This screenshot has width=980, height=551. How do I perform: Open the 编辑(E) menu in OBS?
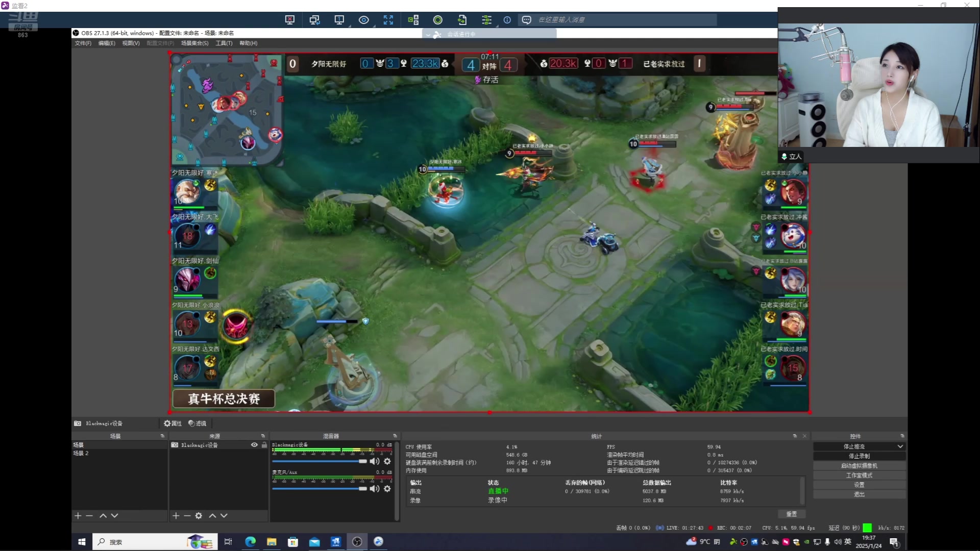tap(107, 43)
